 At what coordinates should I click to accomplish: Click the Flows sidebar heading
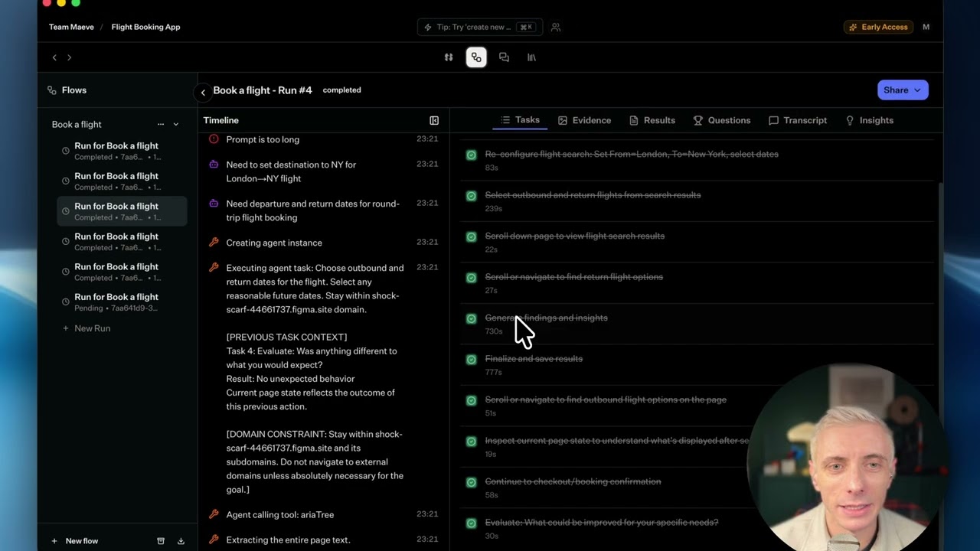point(67,90)
